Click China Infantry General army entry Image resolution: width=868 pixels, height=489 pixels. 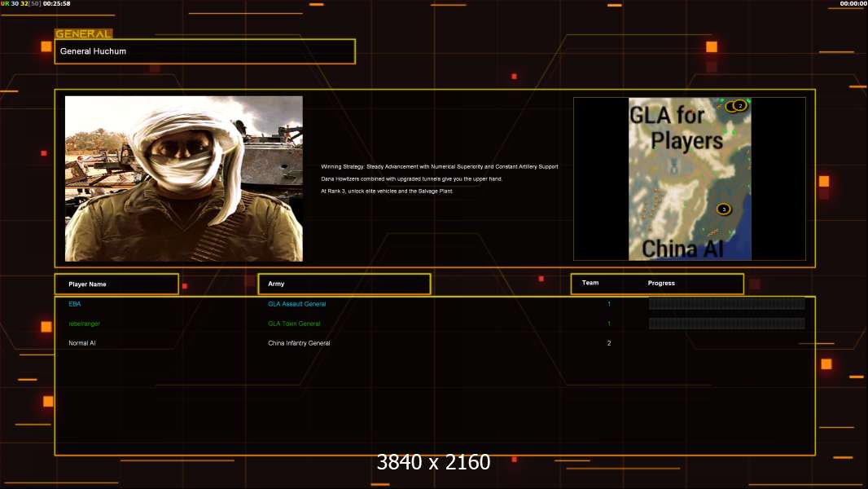(299, 343)
